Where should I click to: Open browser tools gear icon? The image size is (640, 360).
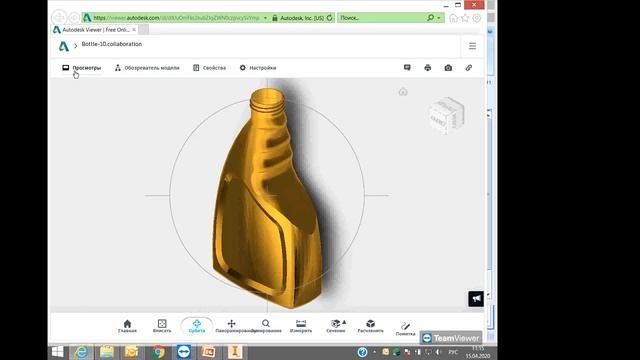click(476, 18)
